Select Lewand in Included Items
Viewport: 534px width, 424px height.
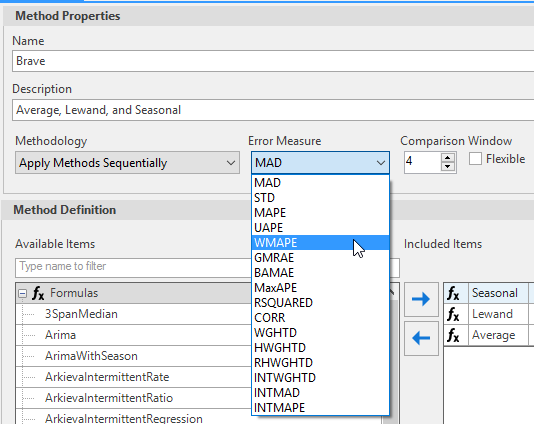492,314
